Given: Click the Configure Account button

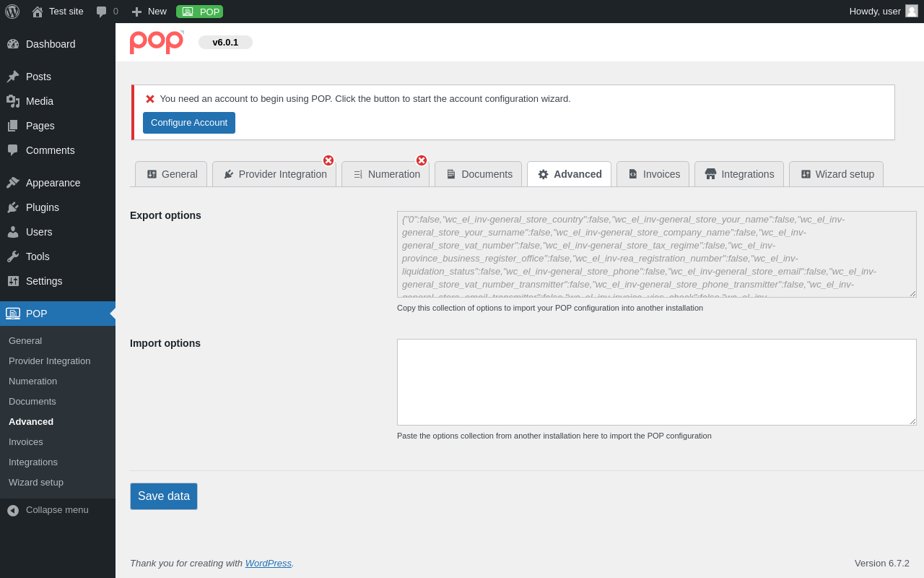Looking at the screenshot, I should 189,123.
